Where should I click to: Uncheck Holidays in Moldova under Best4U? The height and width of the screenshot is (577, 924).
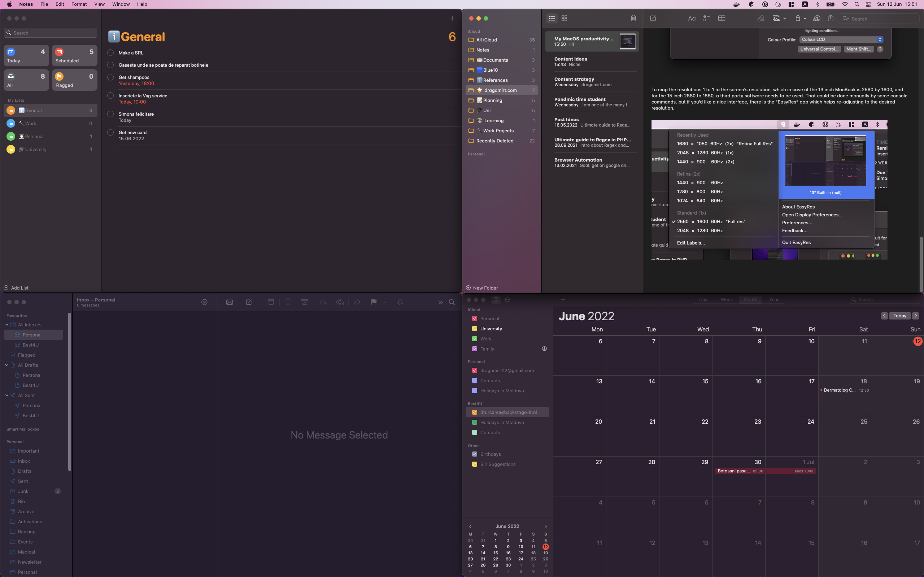(475, 422)
